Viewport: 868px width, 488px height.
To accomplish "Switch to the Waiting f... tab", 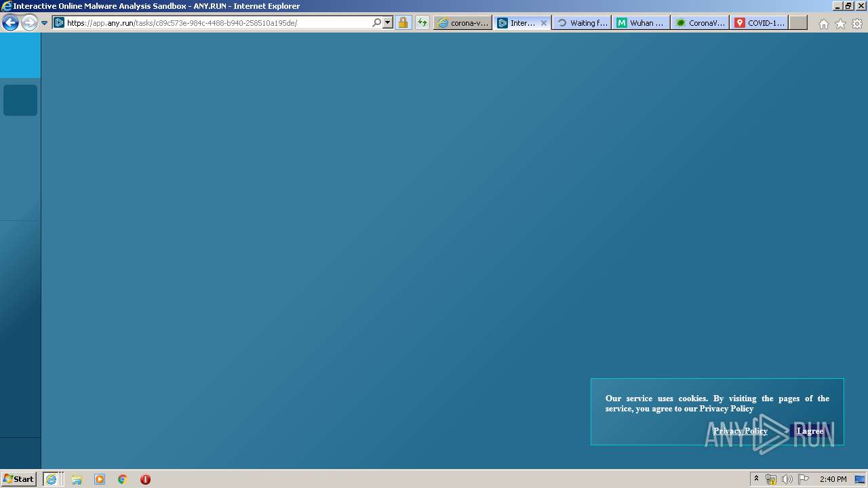I will pos(582,22).
